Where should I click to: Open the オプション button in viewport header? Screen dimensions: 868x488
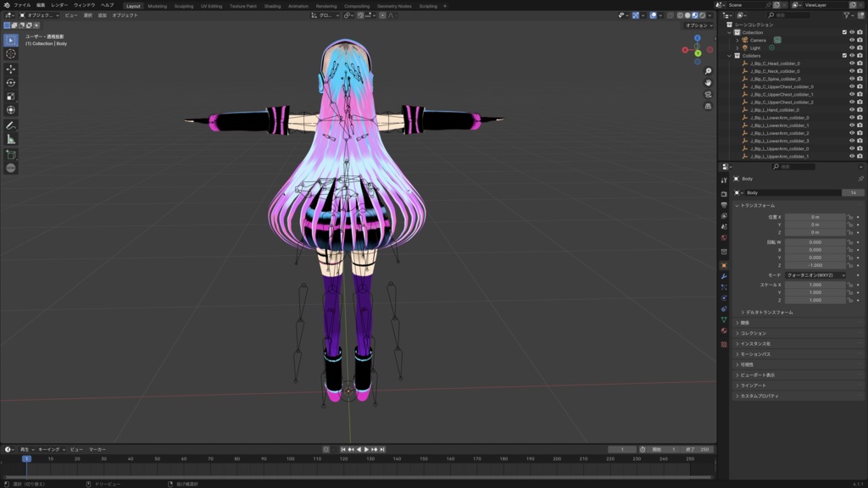click(698, 25)
